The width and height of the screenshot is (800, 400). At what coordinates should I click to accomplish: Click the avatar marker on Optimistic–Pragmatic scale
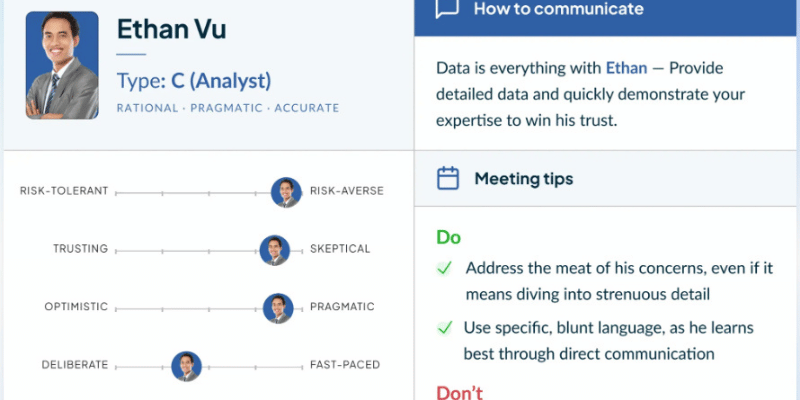[278, 308]
